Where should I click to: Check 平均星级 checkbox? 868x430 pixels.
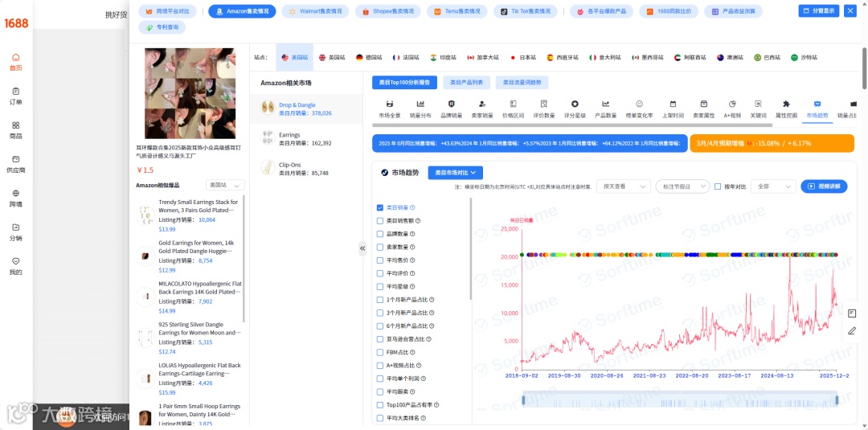tap(379, 287)
